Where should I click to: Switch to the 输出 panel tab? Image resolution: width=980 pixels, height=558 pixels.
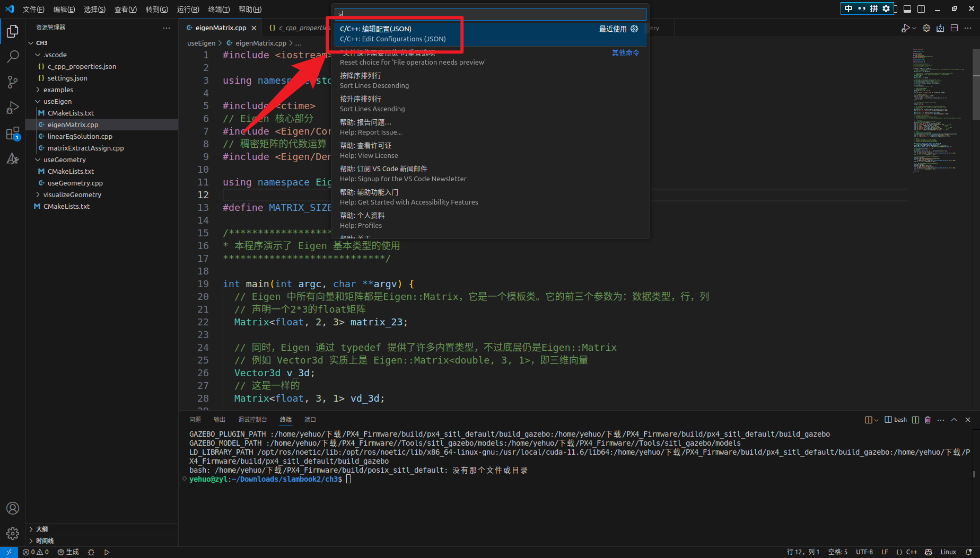coord(220,420)
